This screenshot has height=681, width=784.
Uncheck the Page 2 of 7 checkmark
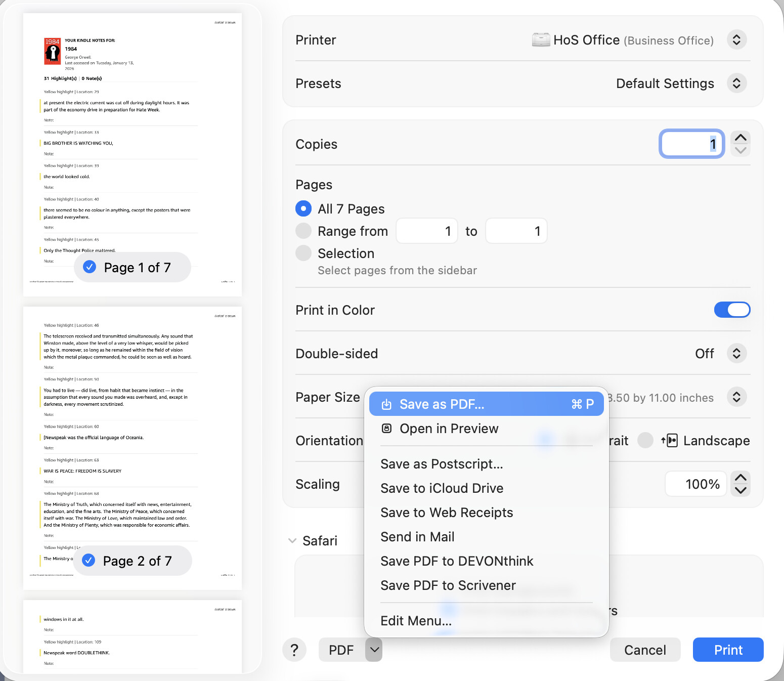(x=89, y=561)
